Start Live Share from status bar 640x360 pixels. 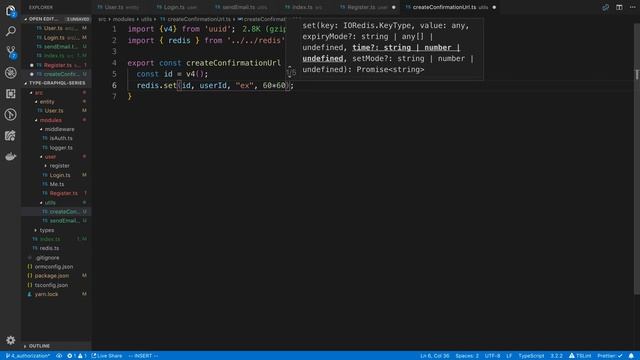(107, 356)
